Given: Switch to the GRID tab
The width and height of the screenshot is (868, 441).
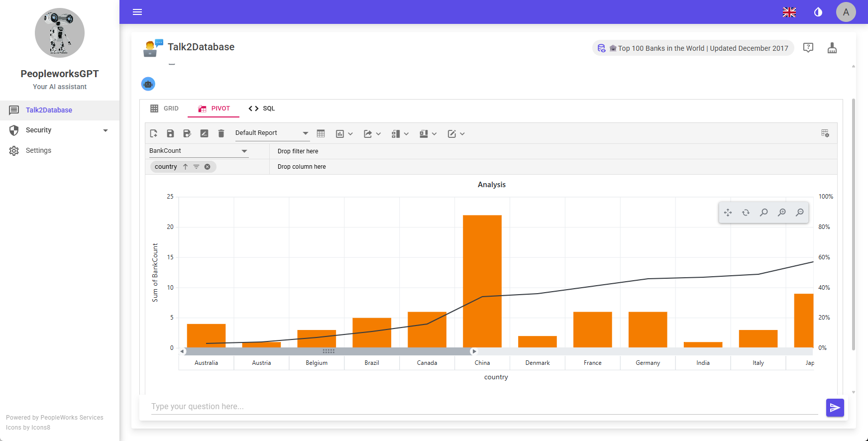Looking at the screenshot, I should [x=164, y=109].
